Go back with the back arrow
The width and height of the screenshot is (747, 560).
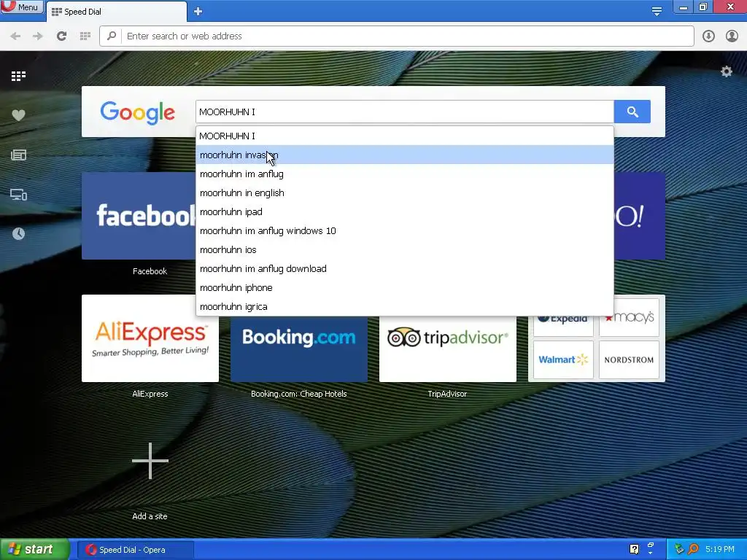coord(15,36)
